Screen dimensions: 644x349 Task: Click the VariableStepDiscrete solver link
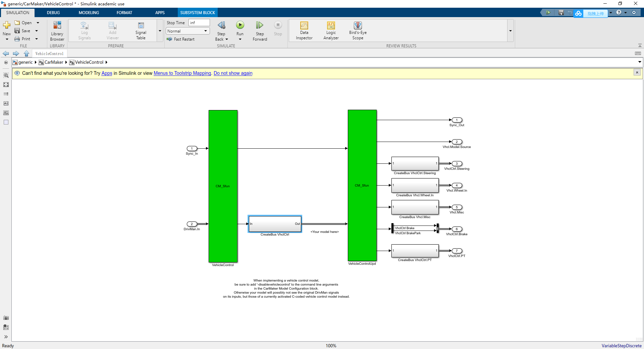click(x=622, y=346)
